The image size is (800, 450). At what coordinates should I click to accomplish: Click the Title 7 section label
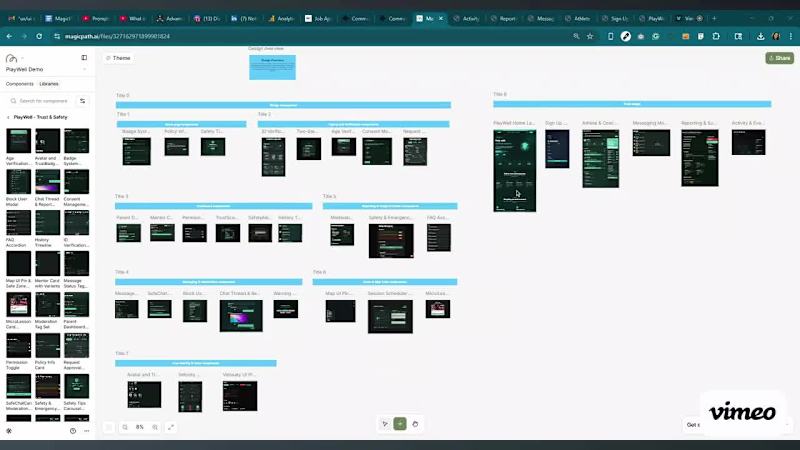point(122,353)
